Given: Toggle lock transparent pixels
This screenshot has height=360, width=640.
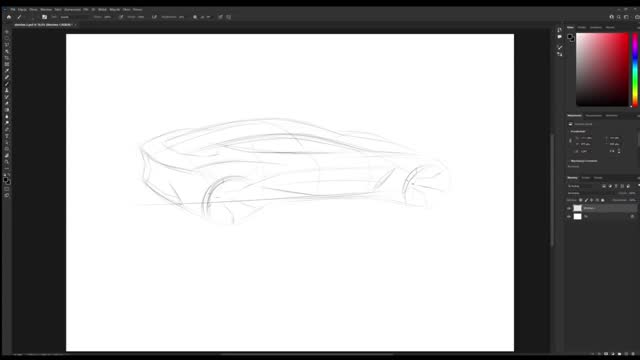Looking at the screenshot, I should pos(581,200).
